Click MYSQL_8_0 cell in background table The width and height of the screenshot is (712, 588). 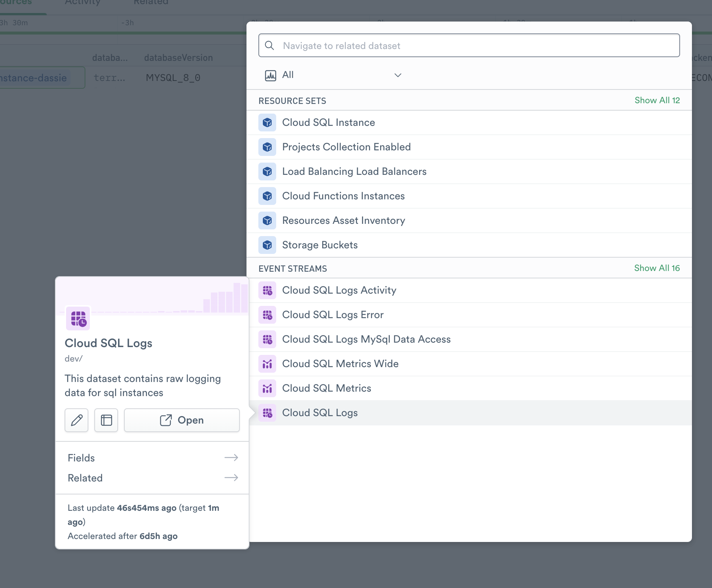pyautogui.click(x=173, y=78)
